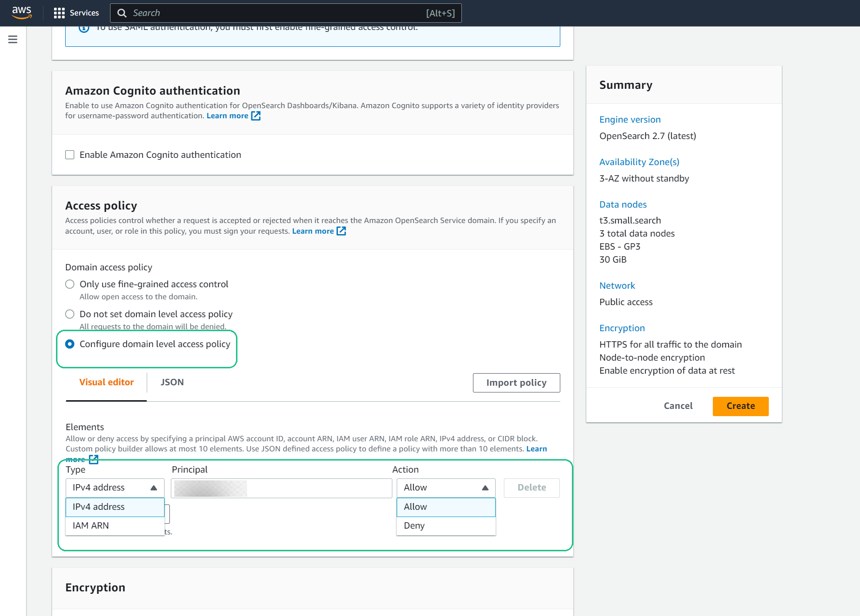Click 'Node-to-node encryption' text

point(652,358)
